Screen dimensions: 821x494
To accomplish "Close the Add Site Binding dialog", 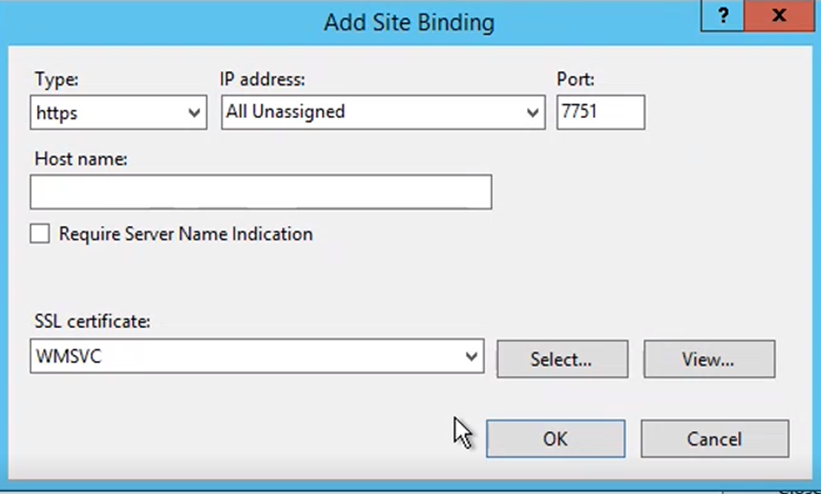I will [x=779, y=16].
